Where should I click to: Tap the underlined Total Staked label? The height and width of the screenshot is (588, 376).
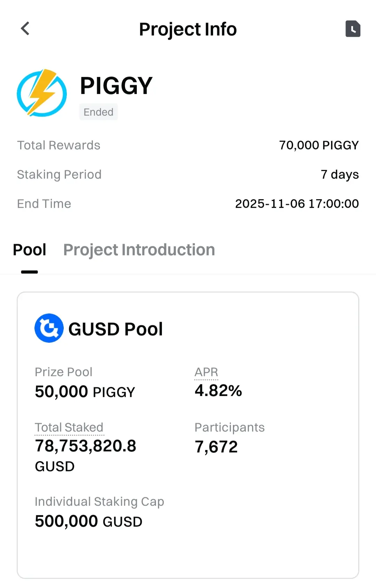click(69, 427)
